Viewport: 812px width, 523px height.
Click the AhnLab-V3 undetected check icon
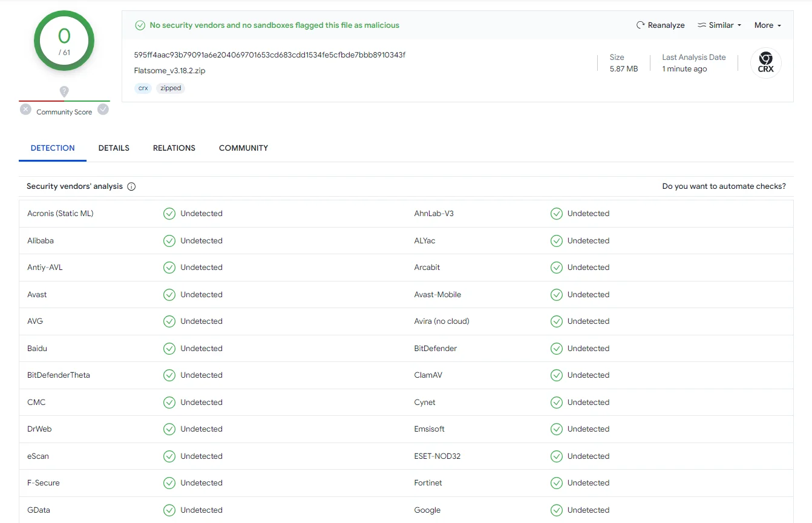pyautogui.click(x=557, y=214)
